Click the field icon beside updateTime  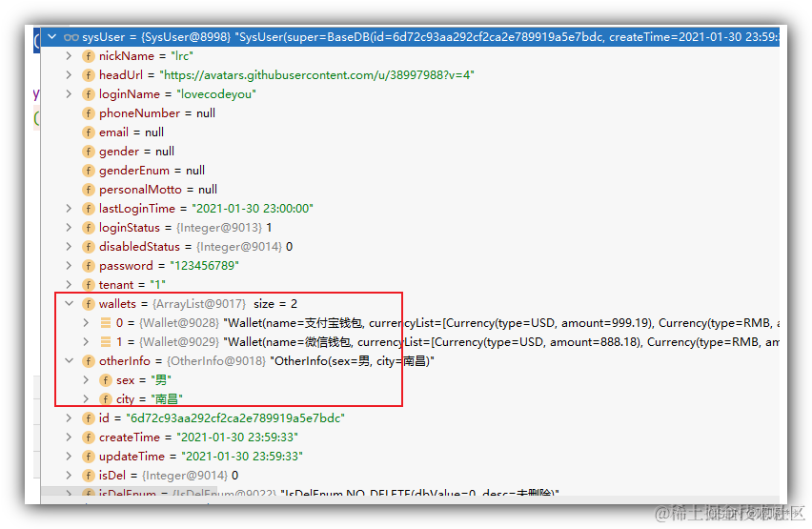89,456
